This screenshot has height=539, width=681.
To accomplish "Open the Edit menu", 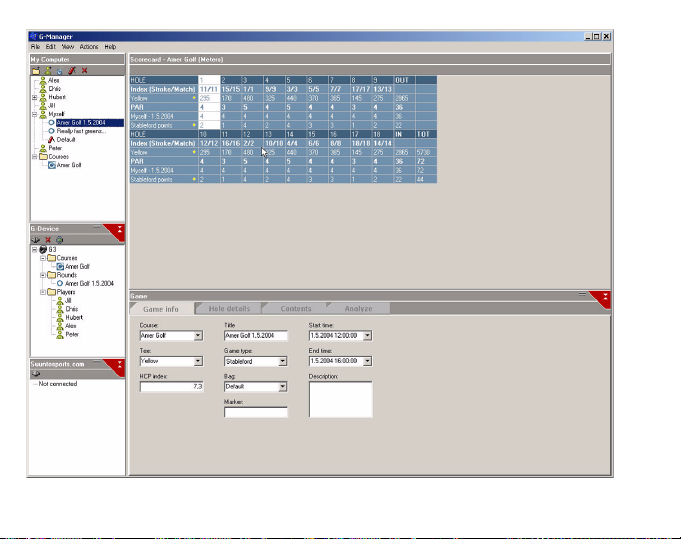I will (51, 46).
